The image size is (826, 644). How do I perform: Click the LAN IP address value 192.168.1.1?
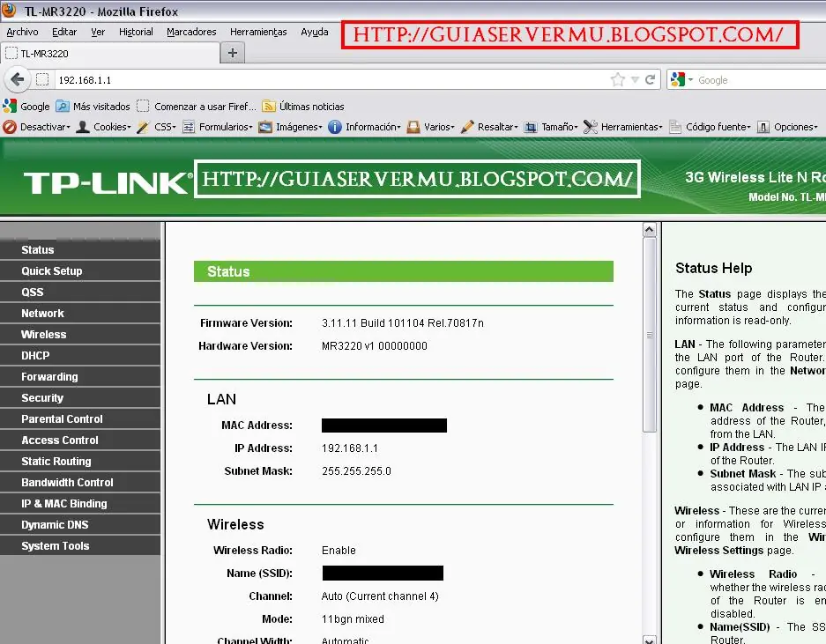tap(350, 448)
